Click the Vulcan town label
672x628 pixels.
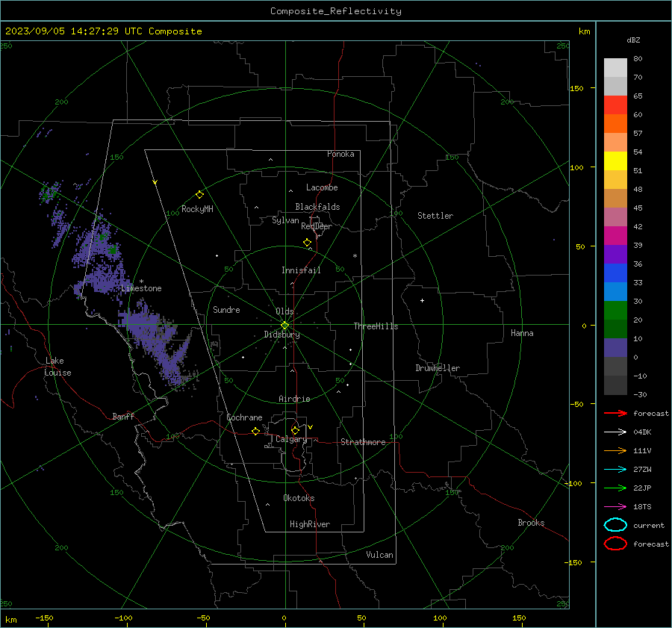tap(379, 555)
